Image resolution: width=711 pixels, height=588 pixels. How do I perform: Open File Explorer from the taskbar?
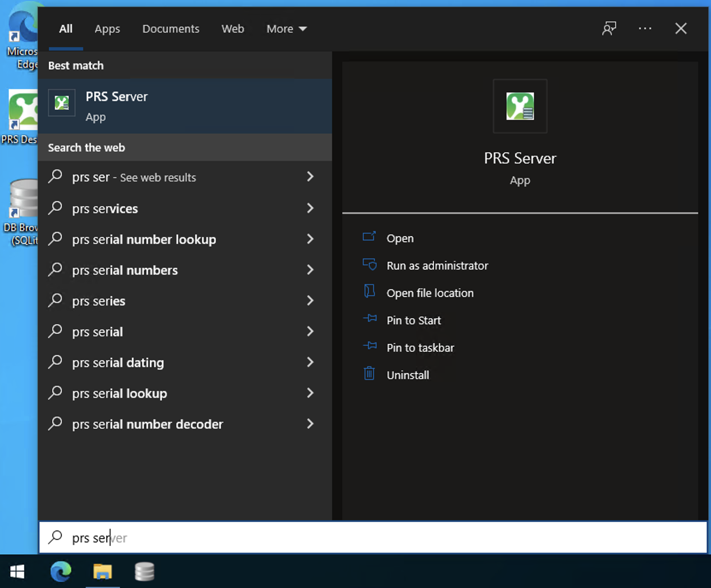[103, 571]
